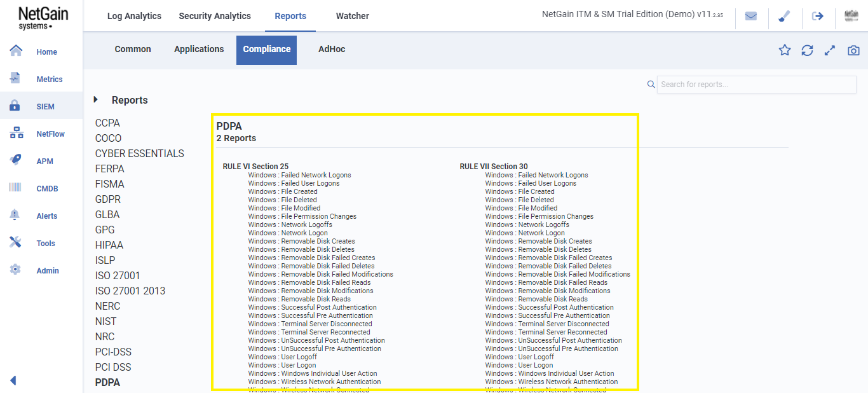Click the logout arrow icon
The height and width of the screenshot is (393, 868).
point(818,16)
